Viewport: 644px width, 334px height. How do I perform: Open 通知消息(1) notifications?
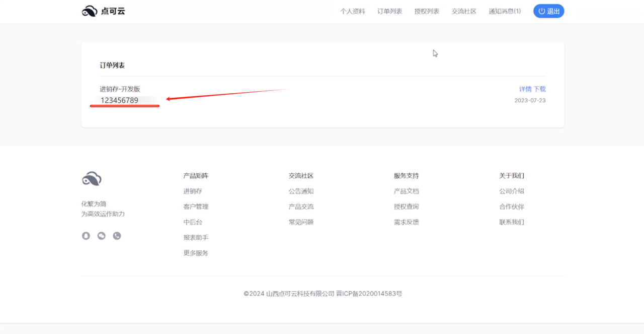coord(505,11)
